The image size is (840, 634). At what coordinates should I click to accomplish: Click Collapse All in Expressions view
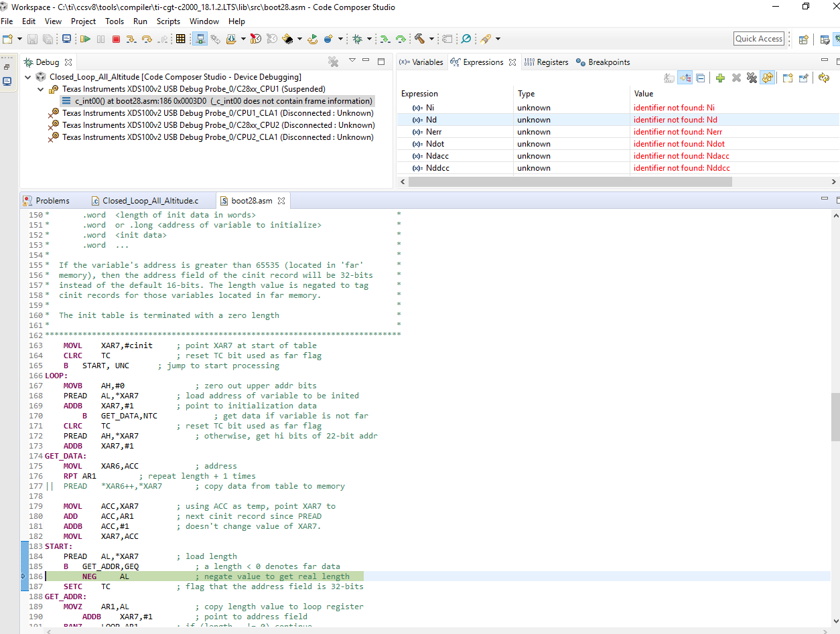[700, 78]
